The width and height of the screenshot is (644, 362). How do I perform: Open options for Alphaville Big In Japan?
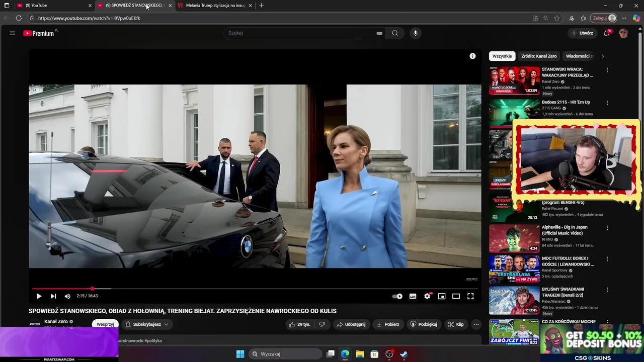pos(608,228)
